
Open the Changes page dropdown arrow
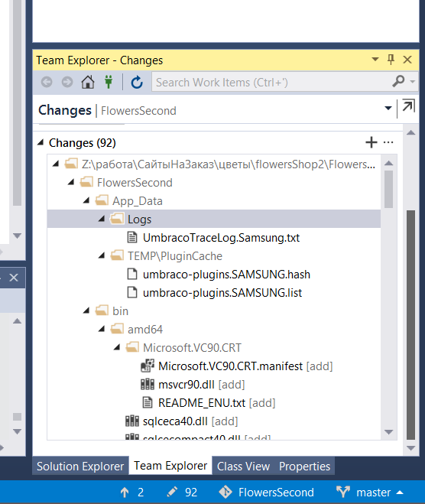tap(388, 108)
